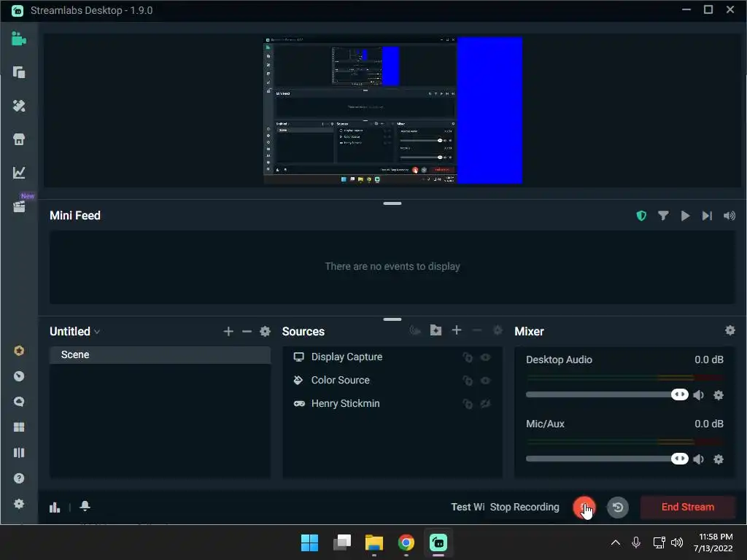The image size is (747, 560).
Task: Toggle lock on Henry Stickmin source
Action: 468,404
